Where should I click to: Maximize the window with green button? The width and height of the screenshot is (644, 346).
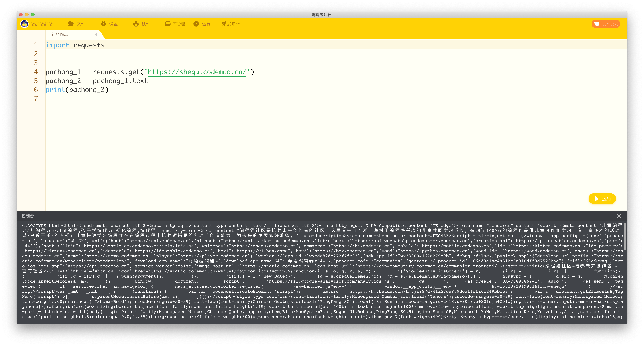pos(33,15)
